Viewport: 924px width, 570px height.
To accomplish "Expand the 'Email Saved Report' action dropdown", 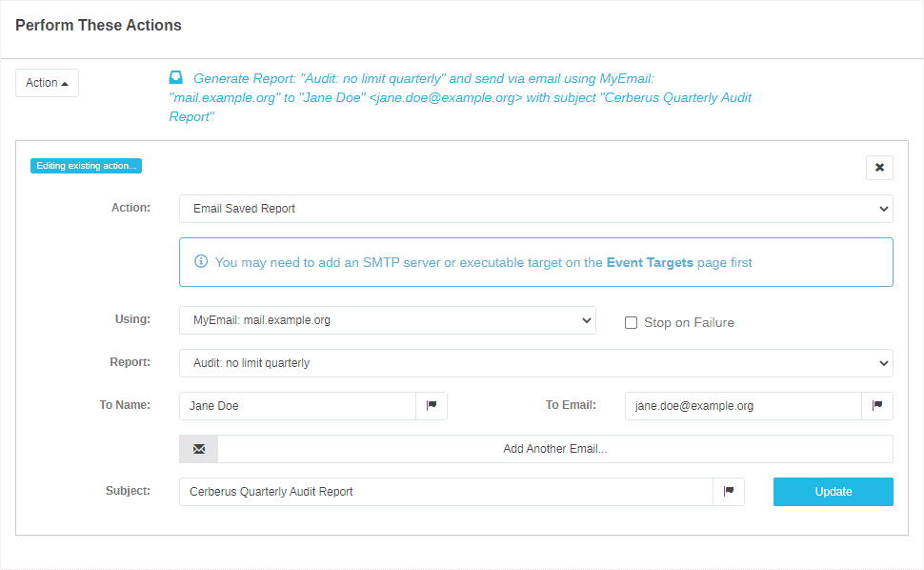I will pos(535,209).
